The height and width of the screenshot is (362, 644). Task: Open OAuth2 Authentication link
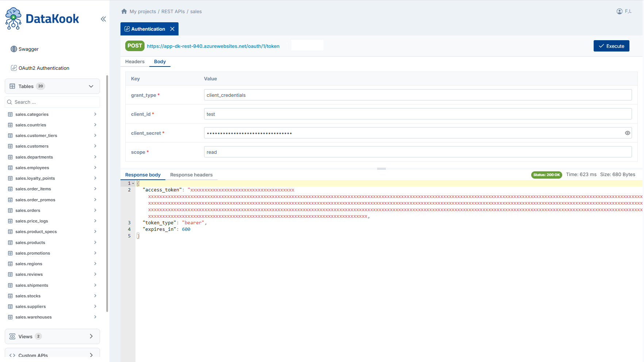click(44, 68)
